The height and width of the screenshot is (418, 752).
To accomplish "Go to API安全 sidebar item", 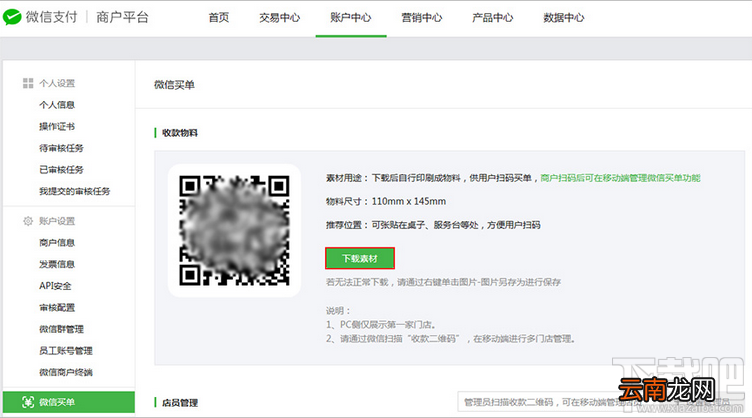I will click(x=55, y=286).
